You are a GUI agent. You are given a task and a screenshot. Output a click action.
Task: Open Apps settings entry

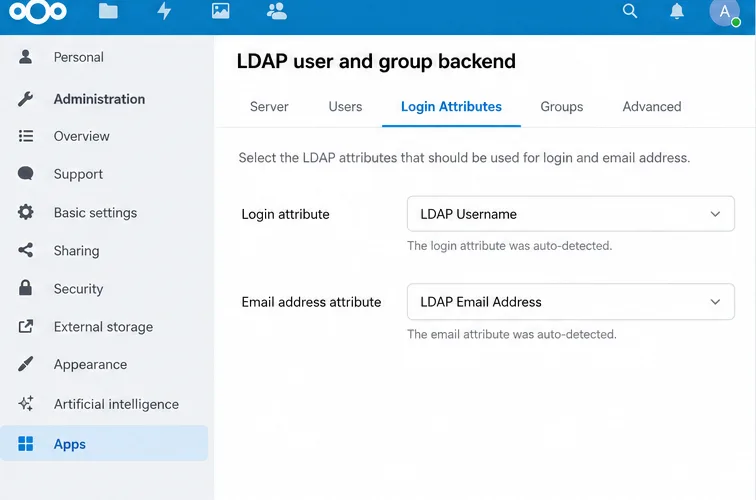click(x=104, y=444)
